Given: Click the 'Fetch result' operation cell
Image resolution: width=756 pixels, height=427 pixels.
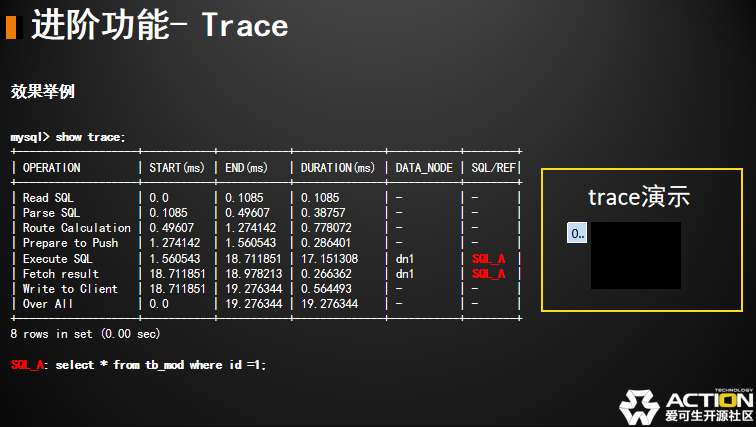Looking at the screenshot, I should coord(61,274).
